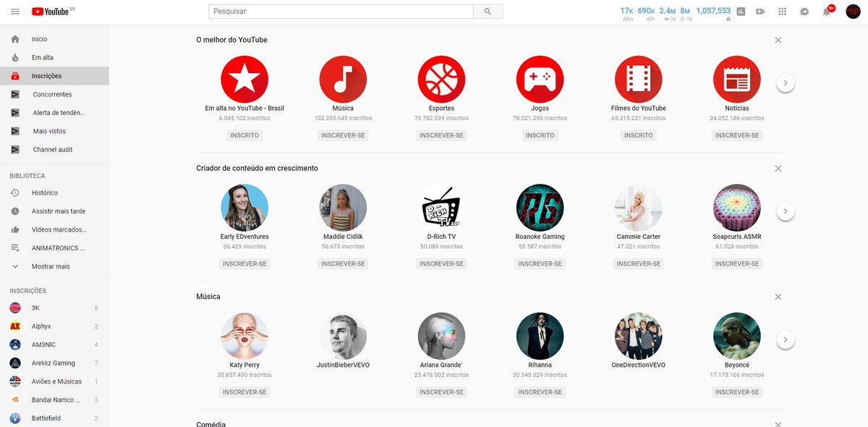Subscribe to Ariana Grande
This screenshot has height=427, width=868.
441,392
